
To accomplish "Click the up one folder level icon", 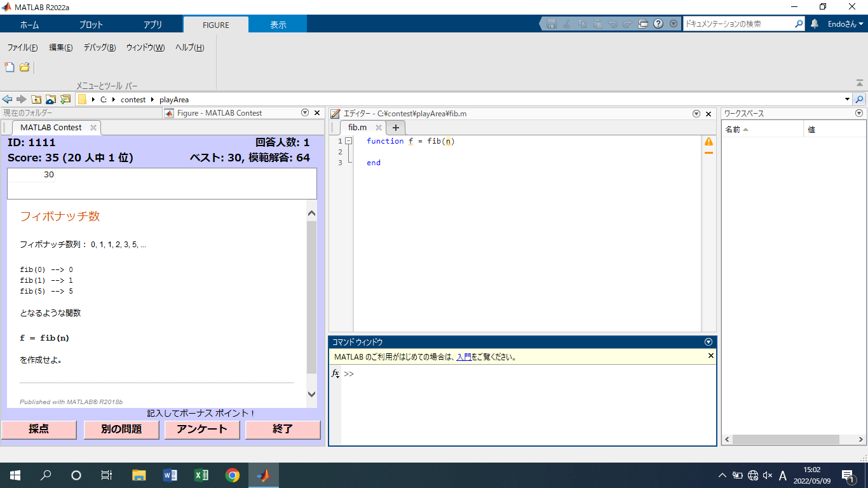I will pos(36,99).
